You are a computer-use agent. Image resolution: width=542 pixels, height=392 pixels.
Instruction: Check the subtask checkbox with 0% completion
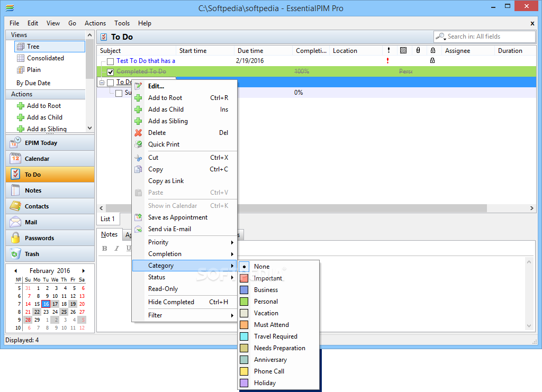(119, 93)
